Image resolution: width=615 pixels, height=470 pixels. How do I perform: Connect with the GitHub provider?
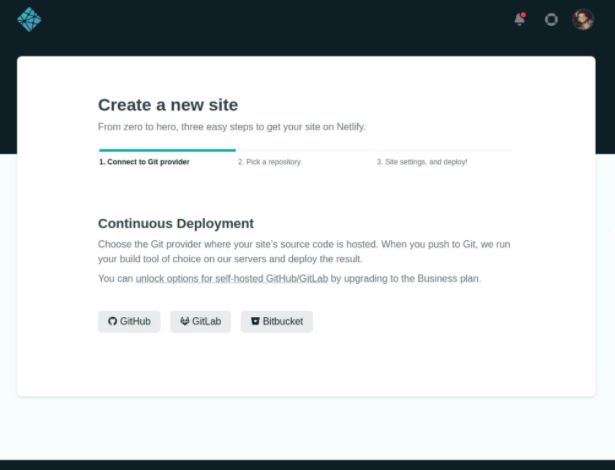click(x=129, y=321)
